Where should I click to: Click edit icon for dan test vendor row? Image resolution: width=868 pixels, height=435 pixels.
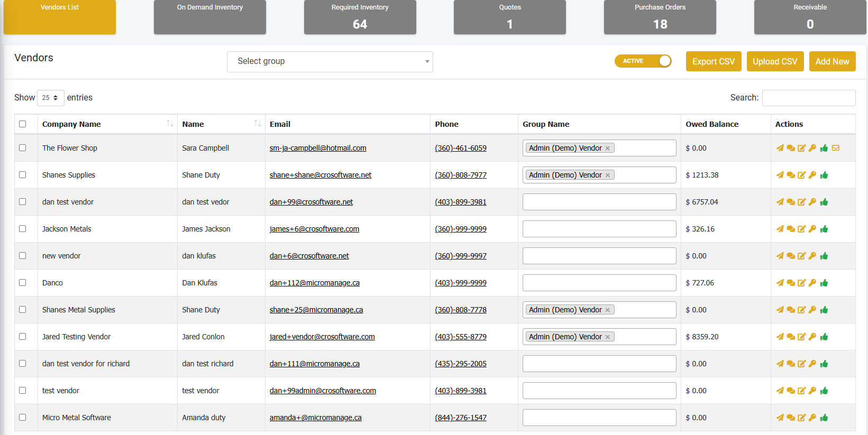[802, 202]
